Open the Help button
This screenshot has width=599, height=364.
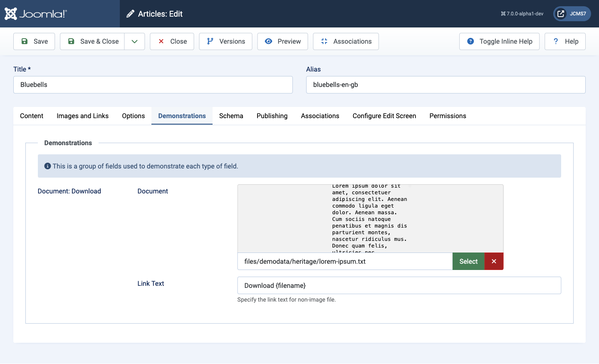pyautogui.click(x=565, y=41)
